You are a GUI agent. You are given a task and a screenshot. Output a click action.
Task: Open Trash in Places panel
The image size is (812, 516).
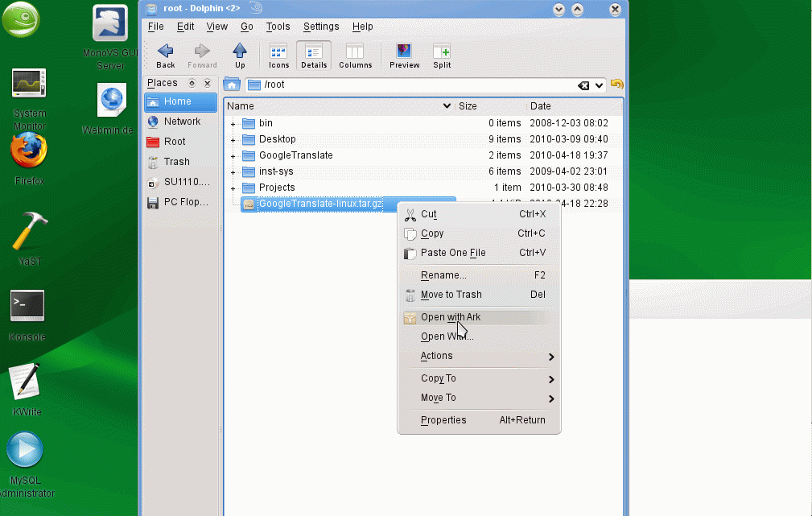pyautogui.click(x=181, y=162)
